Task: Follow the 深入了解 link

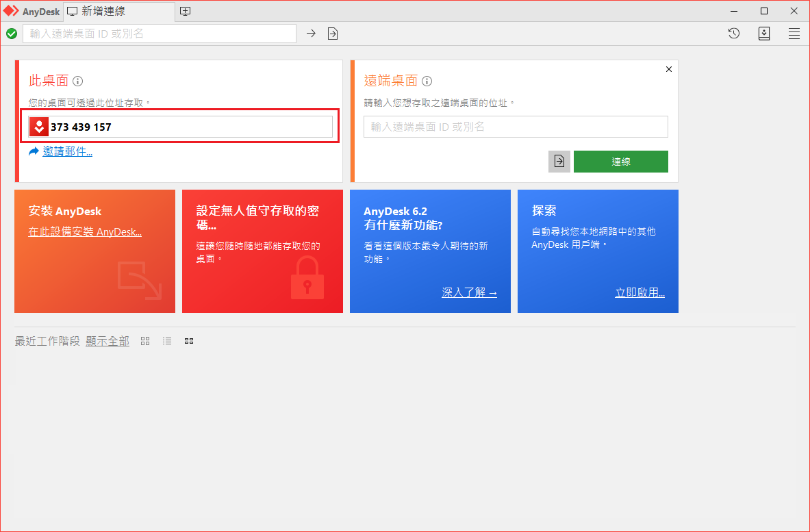Action: coord(470,293)
